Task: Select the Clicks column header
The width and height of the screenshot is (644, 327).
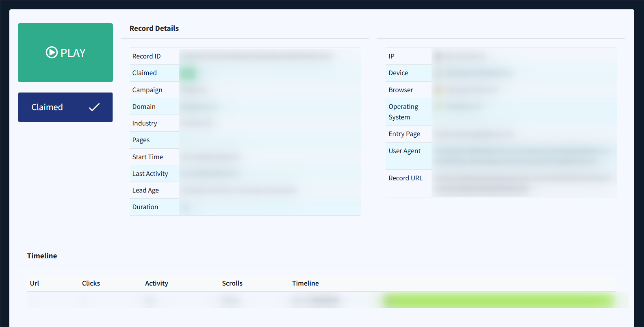Action: [x=91, y=283]
